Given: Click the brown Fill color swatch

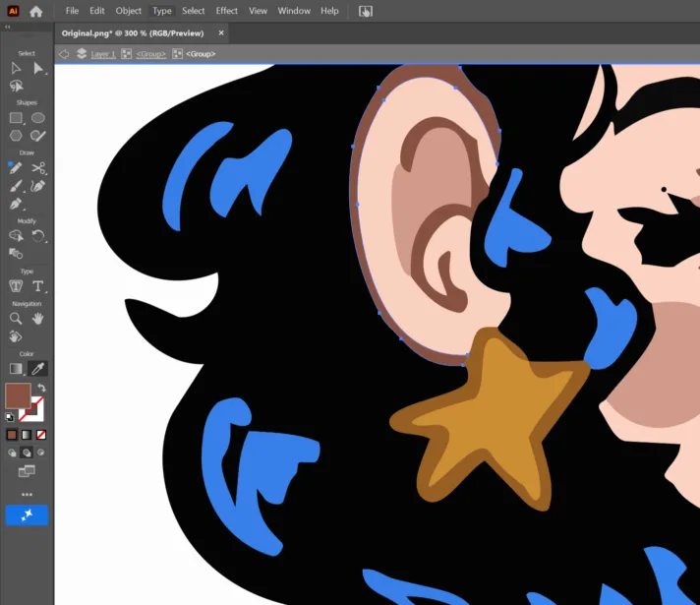Looking at the screenshot, I should pos(18,395).
